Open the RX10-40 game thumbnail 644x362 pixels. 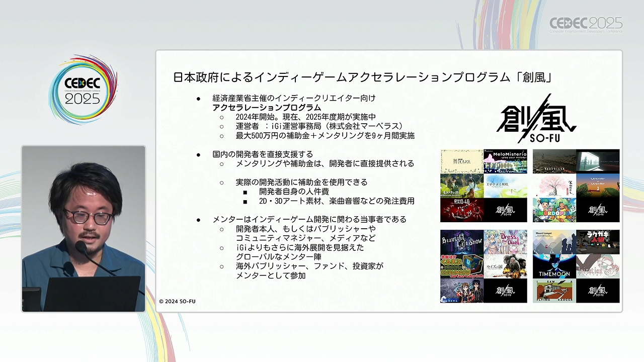coord(461,210)
